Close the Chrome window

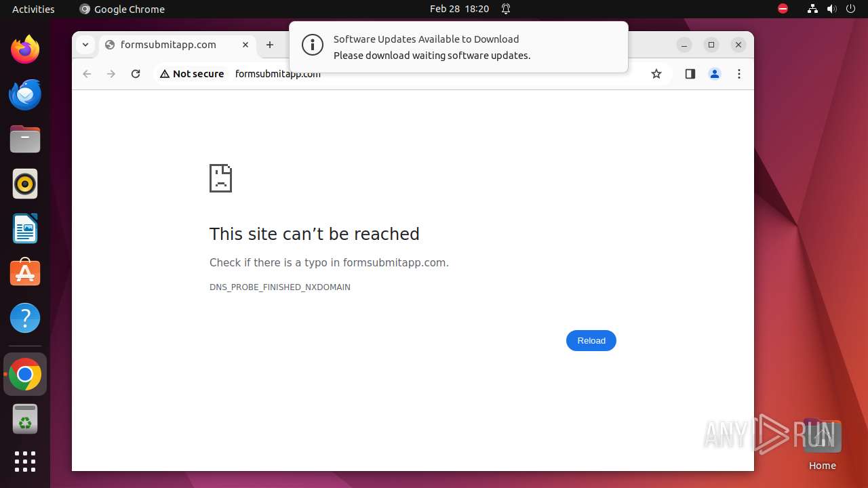click(738, 45)
